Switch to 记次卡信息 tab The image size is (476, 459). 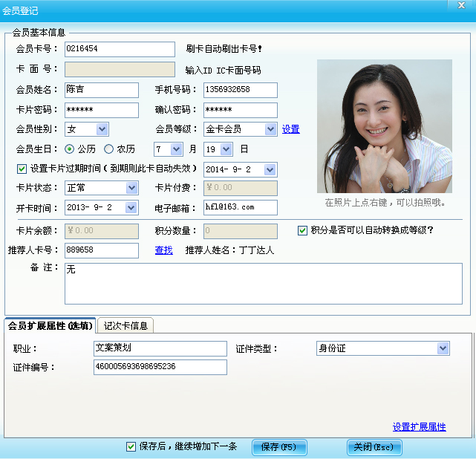pos(125,326)
